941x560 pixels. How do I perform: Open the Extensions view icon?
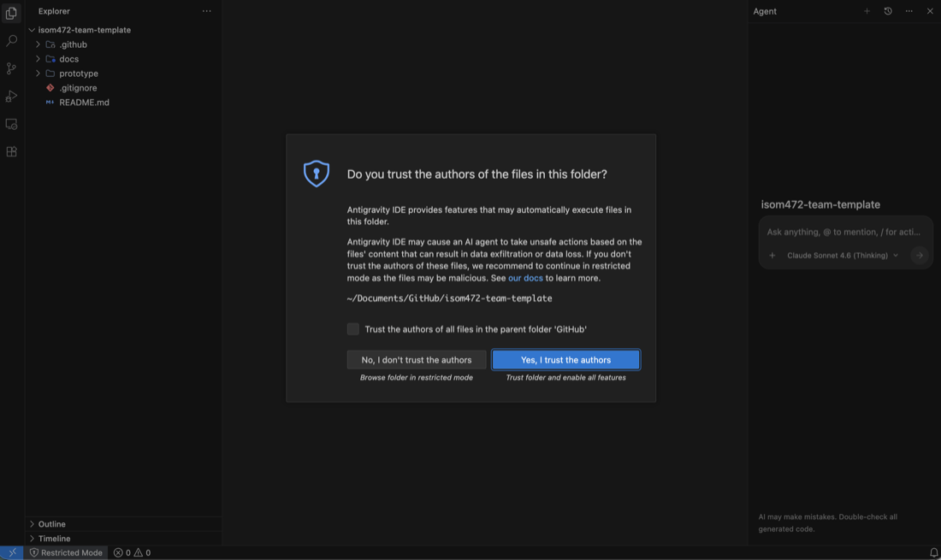tap(11, 151)
